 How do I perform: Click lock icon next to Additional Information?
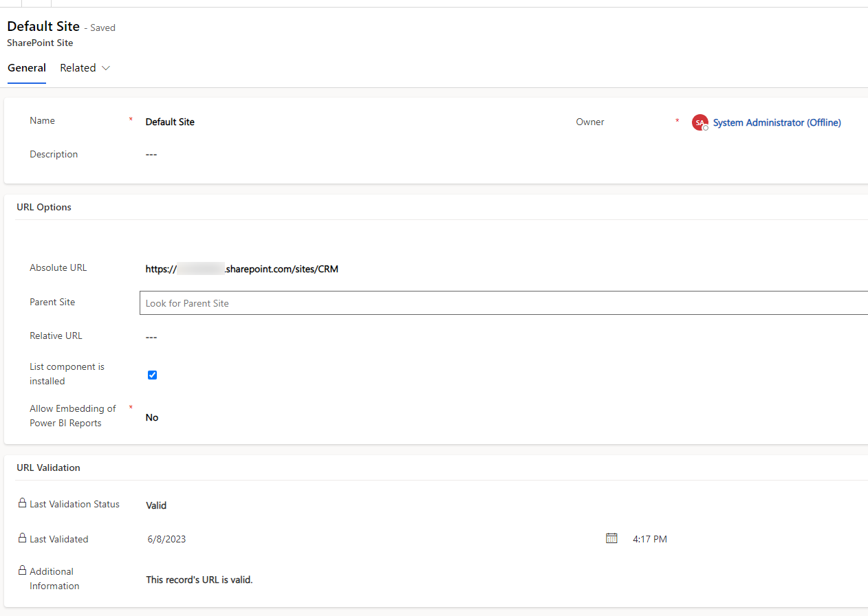pyautogui.click(x=22, y=571)
